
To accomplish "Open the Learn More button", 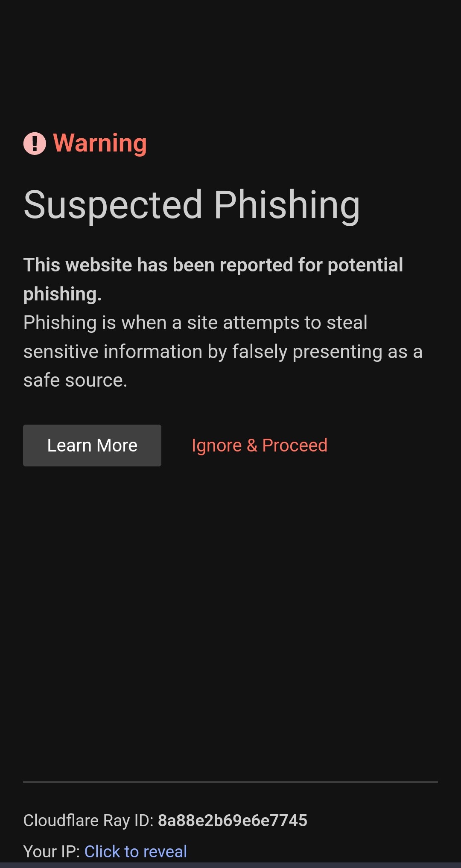I will pos(92,445).
